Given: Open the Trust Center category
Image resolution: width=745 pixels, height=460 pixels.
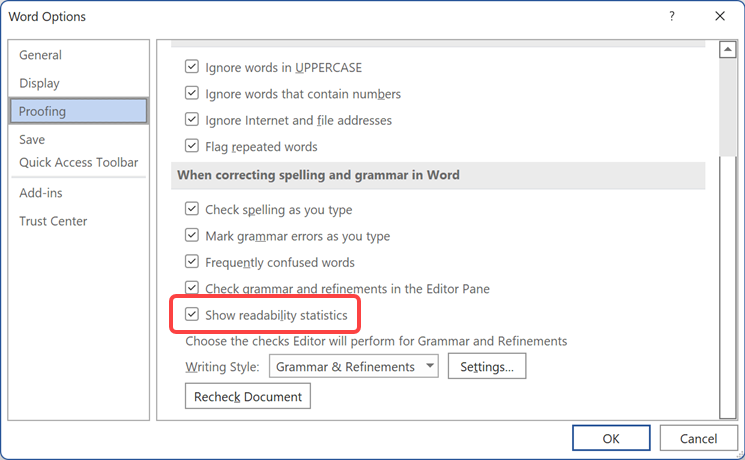Looking at the screenshot, I should click(x=53, y=221).
